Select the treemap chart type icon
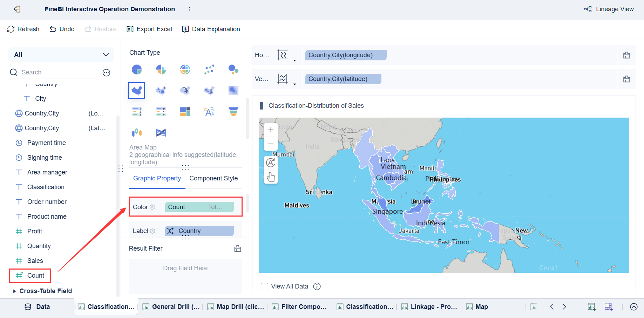This screenshot has height=318, width=644. pyautogui.click(x=185, y=112)
